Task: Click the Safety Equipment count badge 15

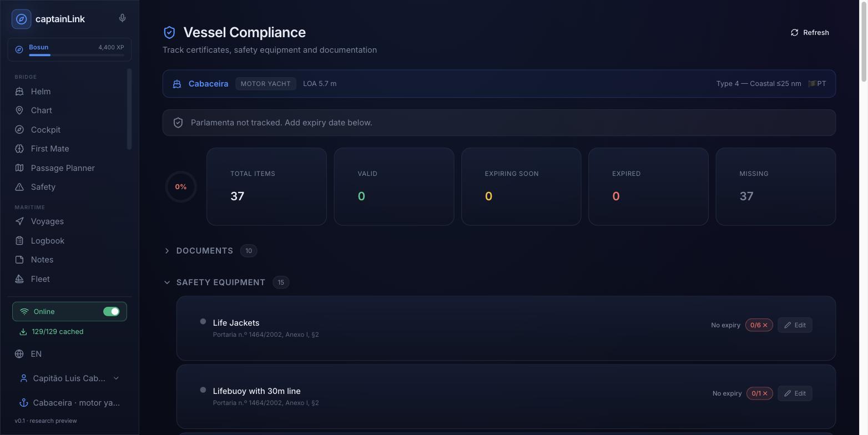Action: [x=281, y=282]
